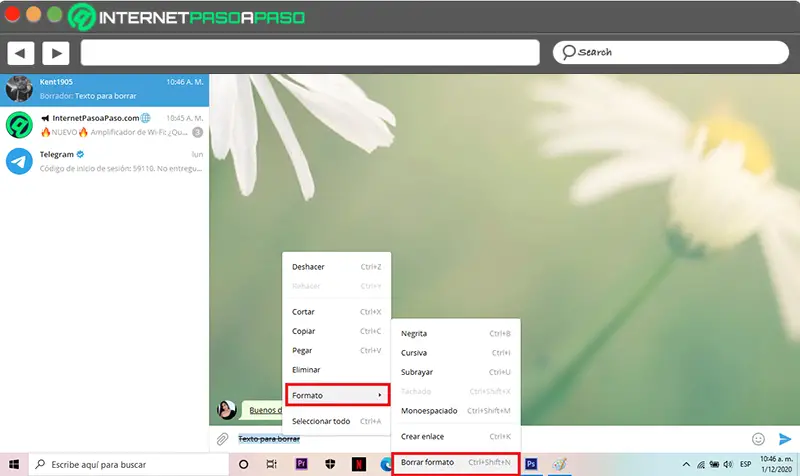Select Cortar in the context menu
Screen dimensions: 800x476
coord(337,312)
